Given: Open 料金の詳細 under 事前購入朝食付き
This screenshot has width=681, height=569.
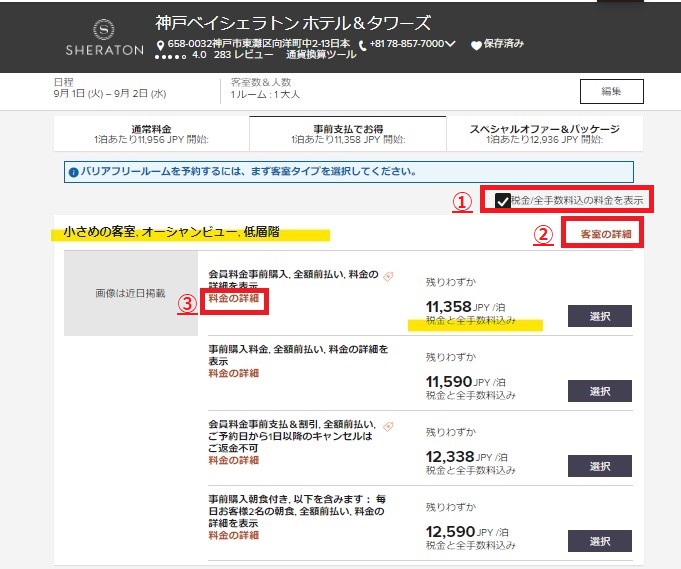Looking at the screenshot, I should (233, 535).
